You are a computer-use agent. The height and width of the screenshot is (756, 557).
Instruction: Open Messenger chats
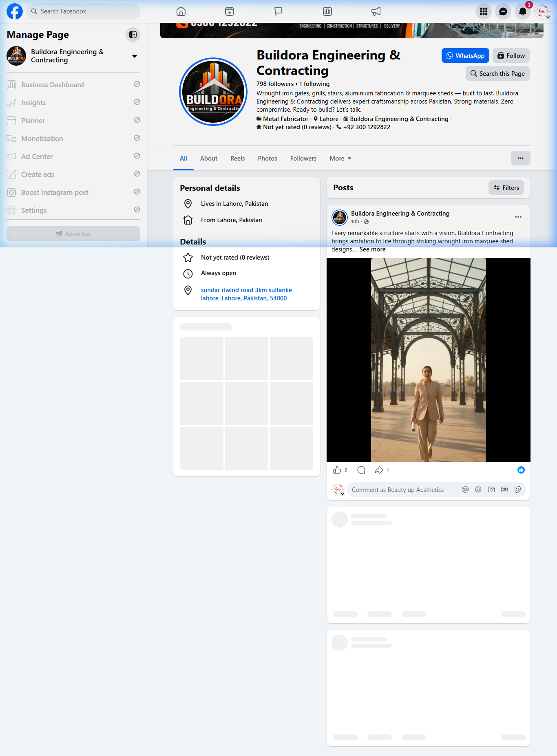[503, 11]
